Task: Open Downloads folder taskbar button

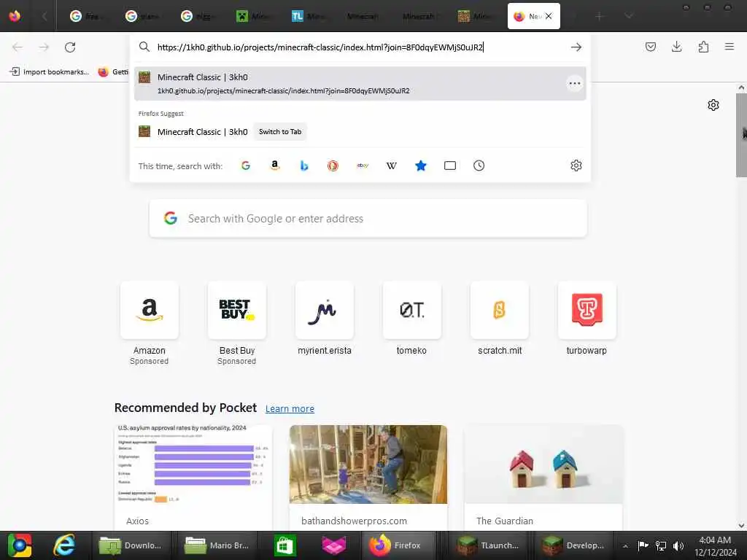Action: pos(131,545)
